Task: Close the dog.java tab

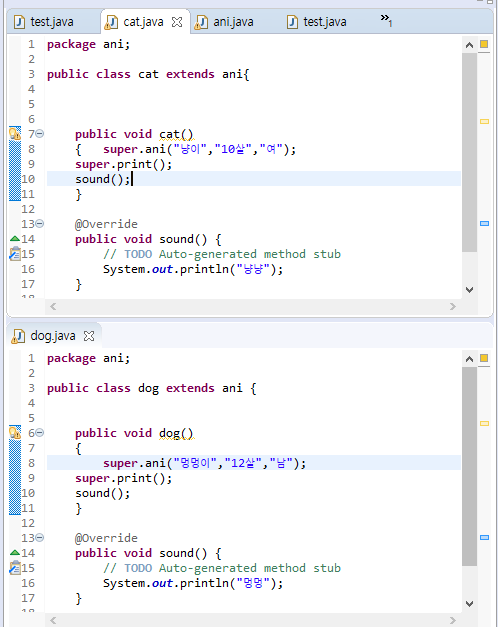Action: coord(89,336)
